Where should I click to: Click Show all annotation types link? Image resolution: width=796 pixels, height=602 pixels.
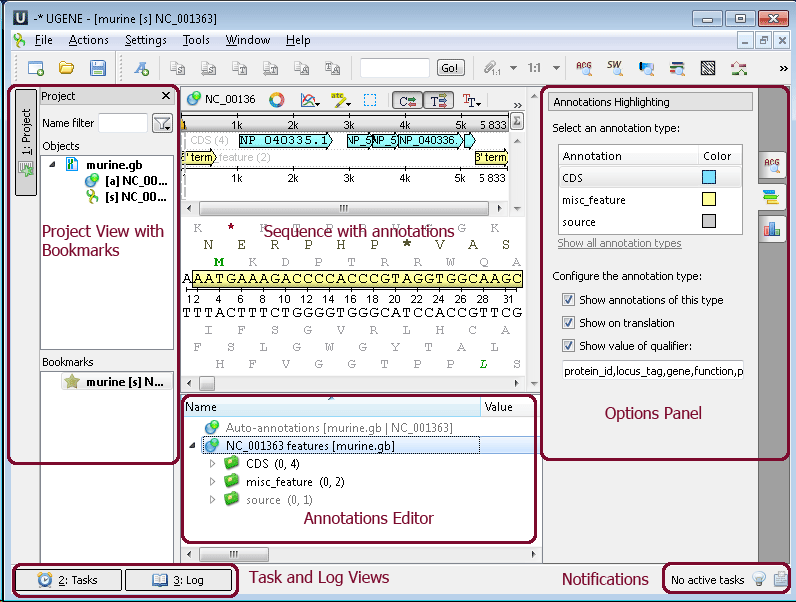pos(619,243)
